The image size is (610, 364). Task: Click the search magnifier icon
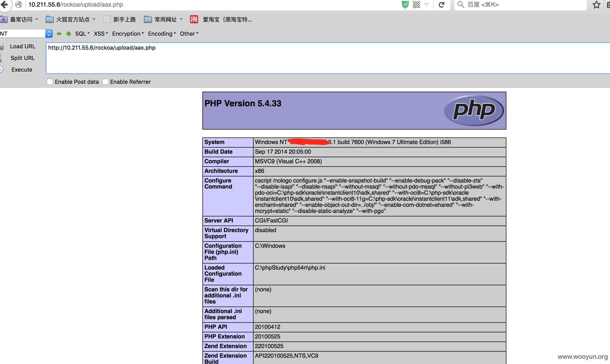461,5
